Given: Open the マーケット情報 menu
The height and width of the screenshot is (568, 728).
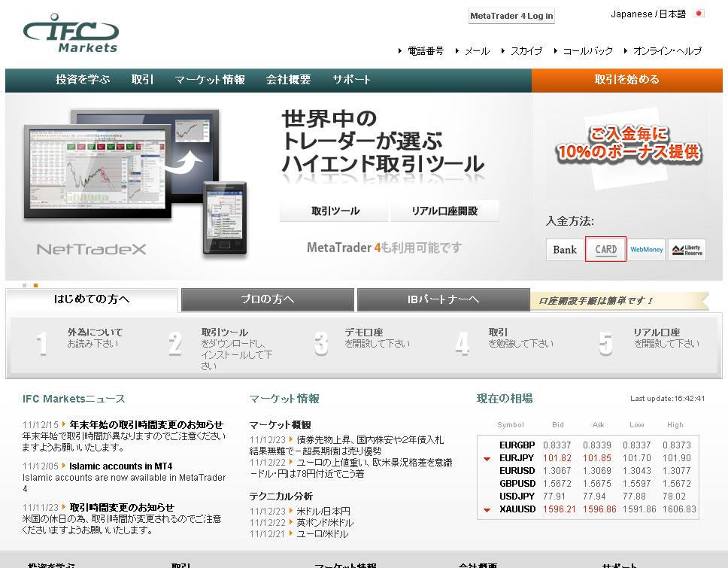Looking at the screenshot, I should (210, 80).
